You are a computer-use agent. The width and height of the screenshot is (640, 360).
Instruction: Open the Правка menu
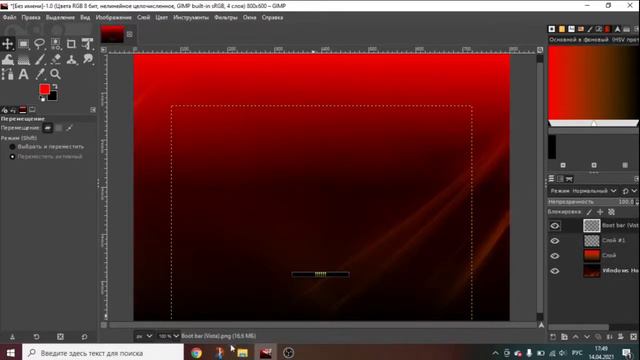(x=31, y=18)
